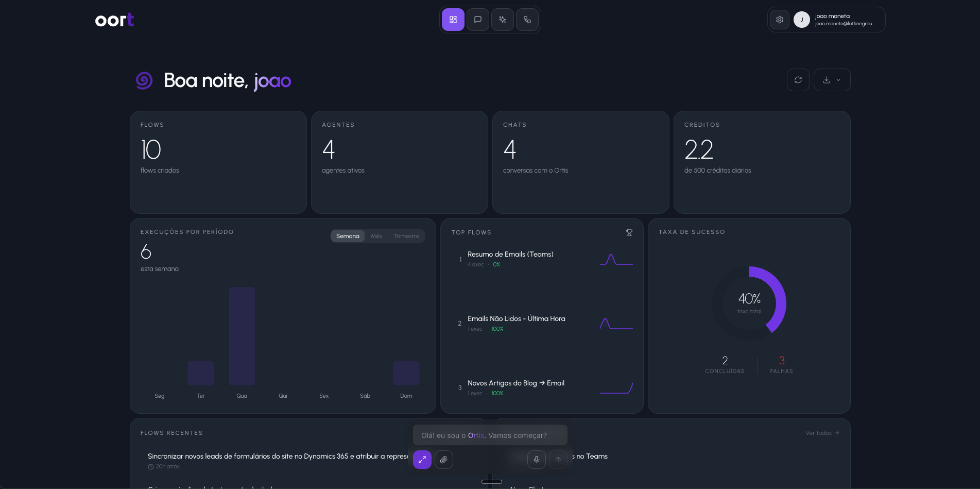This screenshot has width=980, height=489.
Task: Click the trophy icon in Top Flows
Action: coord(629,232)
